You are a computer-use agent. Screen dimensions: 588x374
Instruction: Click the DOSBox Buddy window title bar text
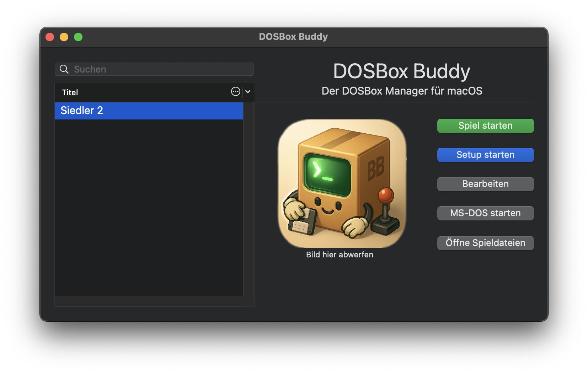293,37
